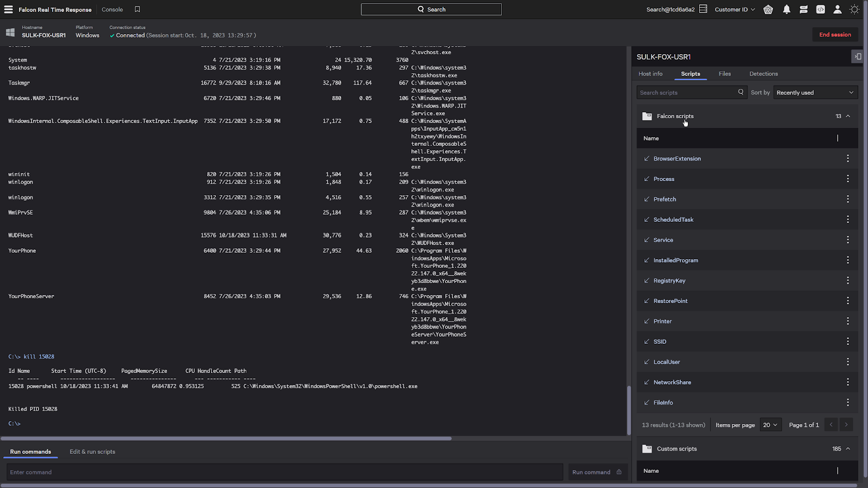Insert the BrowserExtension script arrow icon

[x=646, y=158]
